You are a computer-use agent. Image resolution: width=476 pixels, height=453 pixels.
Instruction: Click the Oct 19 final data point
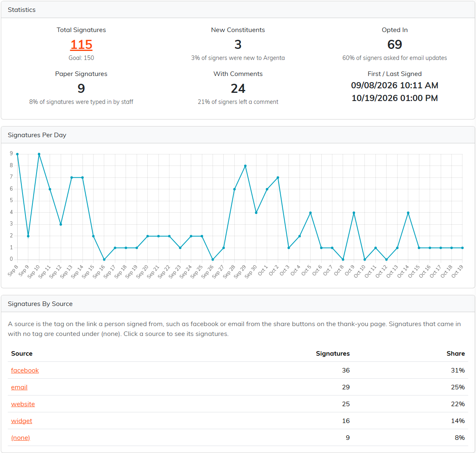click(462, 248)
